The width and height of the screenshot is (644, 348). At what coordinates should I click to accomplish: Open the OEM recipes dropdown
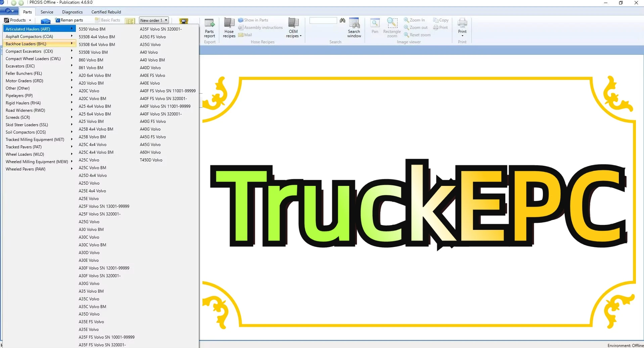(x=293, y=28)
